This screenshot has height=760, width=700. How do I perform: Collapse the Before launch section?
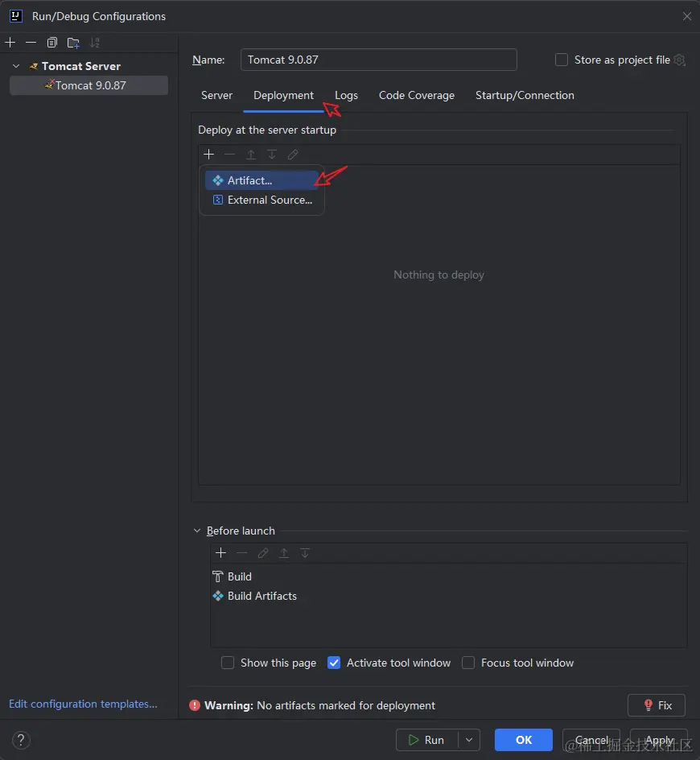click(x=196, y=531)
